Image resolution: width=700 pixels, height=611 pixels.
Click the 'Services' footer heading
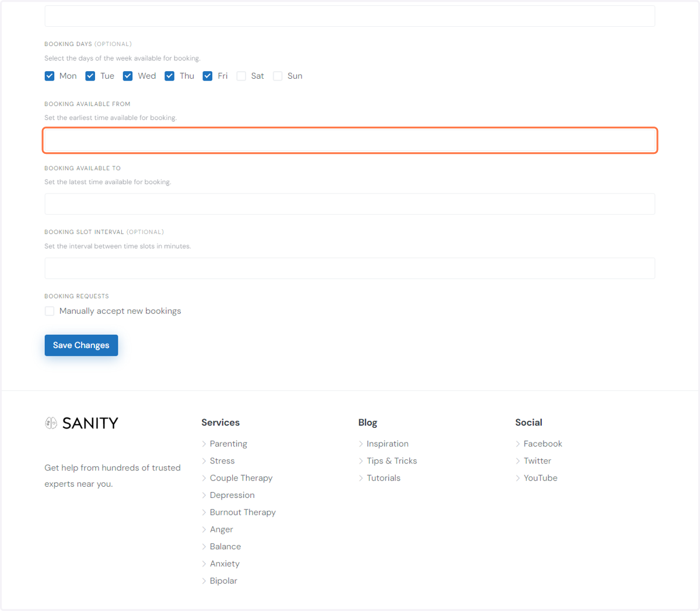coord(220,423)
